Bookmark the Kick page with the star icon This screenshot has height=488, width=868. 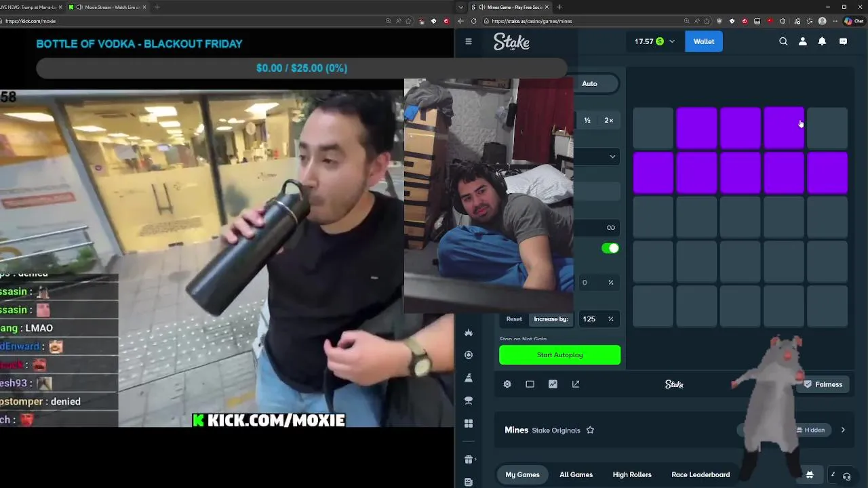(x=409, y=21)
